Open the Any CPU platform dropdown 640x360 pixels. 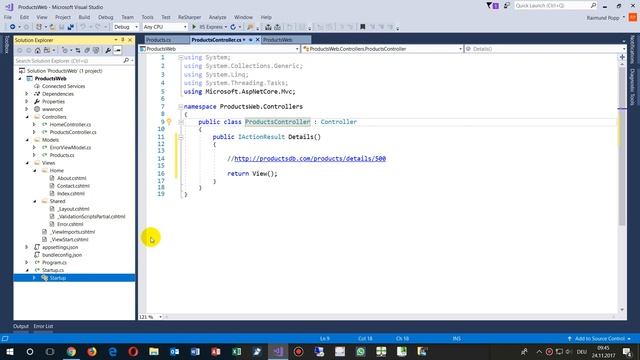point(165,27)
